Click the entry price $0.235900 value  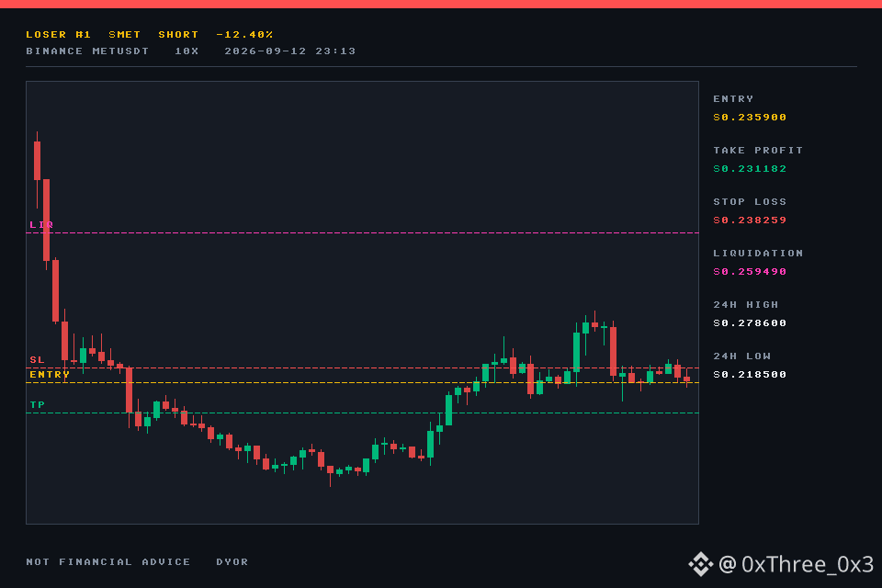click(750, 117)
